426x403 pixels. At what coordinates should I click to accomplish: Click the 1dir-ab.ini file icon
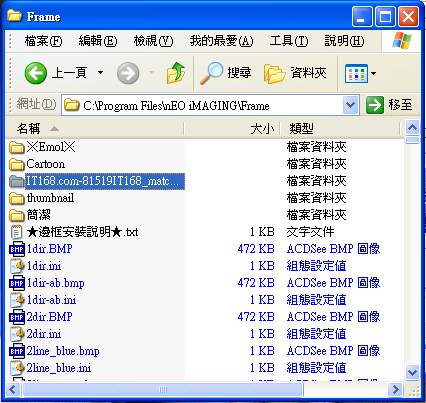pyautogui.click(x=17, y=300)
